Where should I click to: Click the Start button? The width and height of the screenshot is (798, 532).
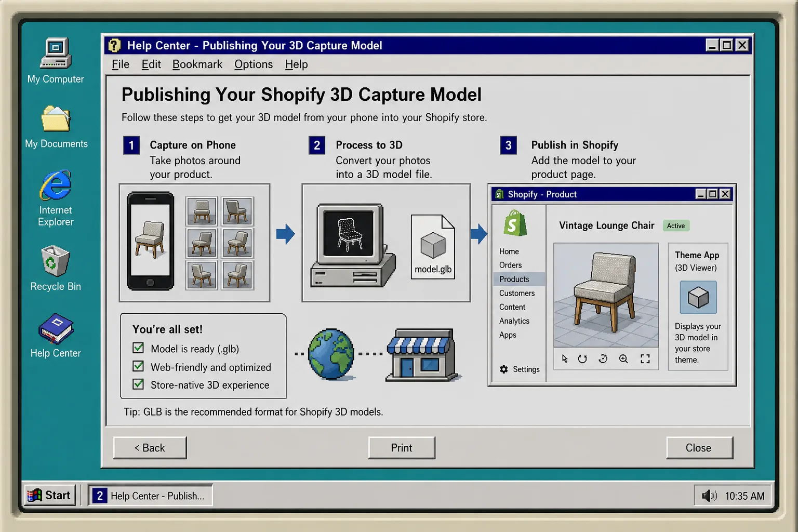(50, 495)
